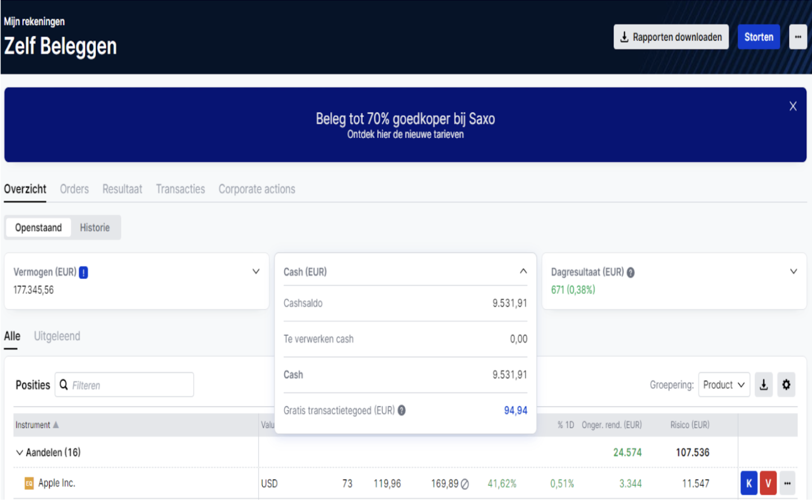Click the Cashsaldo value 9.531,91
This screenshot has width=812, height=504.
pos(510,303)
